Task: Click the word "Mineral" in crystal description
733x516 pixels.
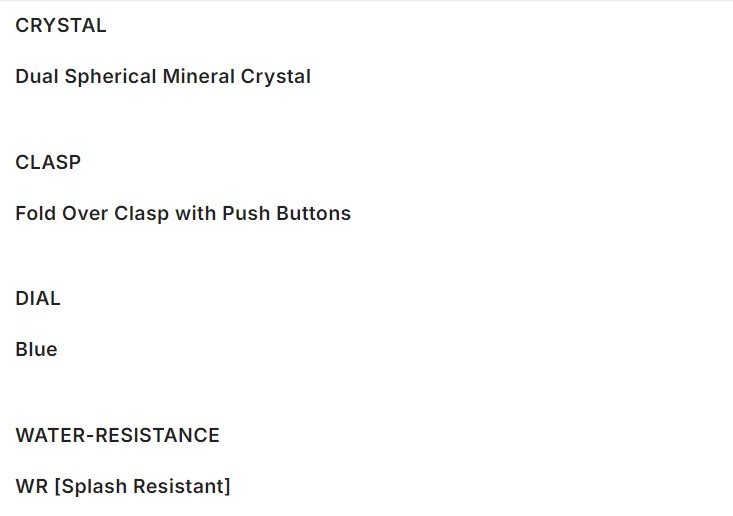Action: click(198, 77)
